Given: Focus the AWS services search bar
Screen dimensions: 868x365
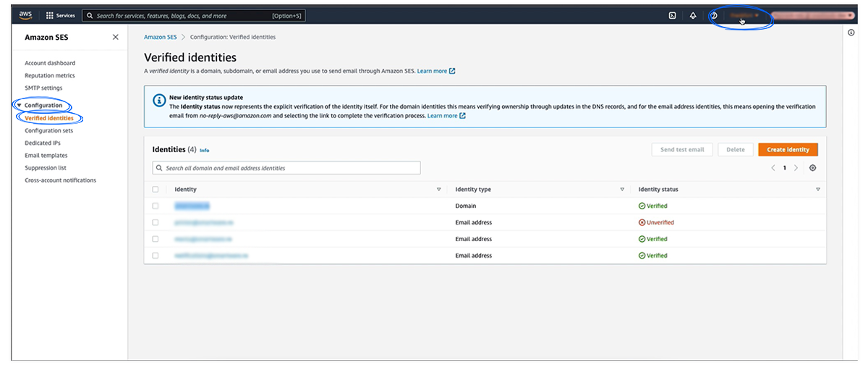Looking at the screenshot, I should point(193,15).
